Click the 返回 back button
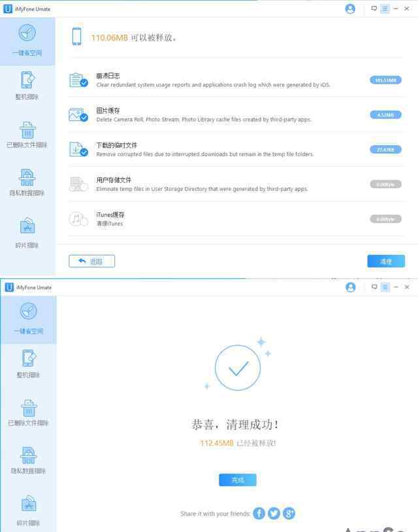Image resolution: width=418 pixels, height=532 pixels. click(92, 261)
